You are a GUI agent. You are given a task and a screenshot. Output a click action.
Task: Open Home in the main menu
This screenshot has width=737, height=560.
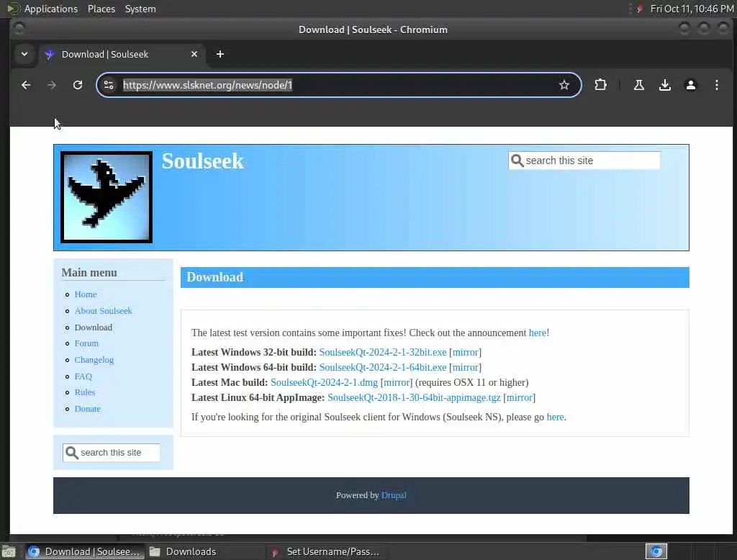86,294
